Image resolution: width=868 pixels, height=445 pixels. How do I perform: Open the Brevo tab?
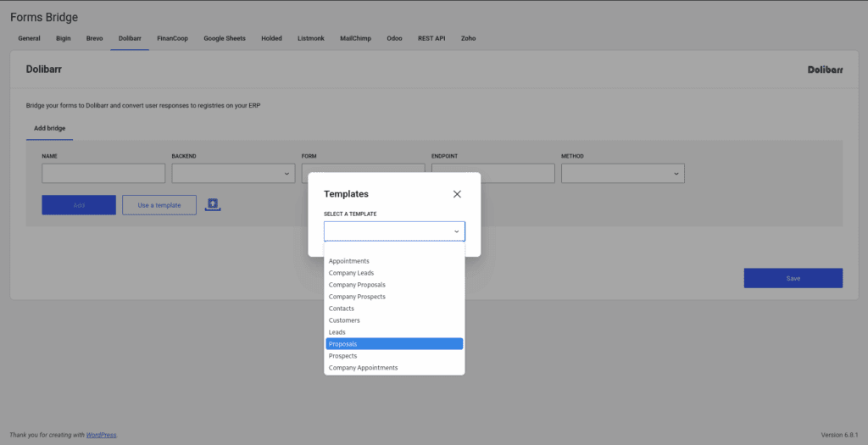[x=94, y=38]
